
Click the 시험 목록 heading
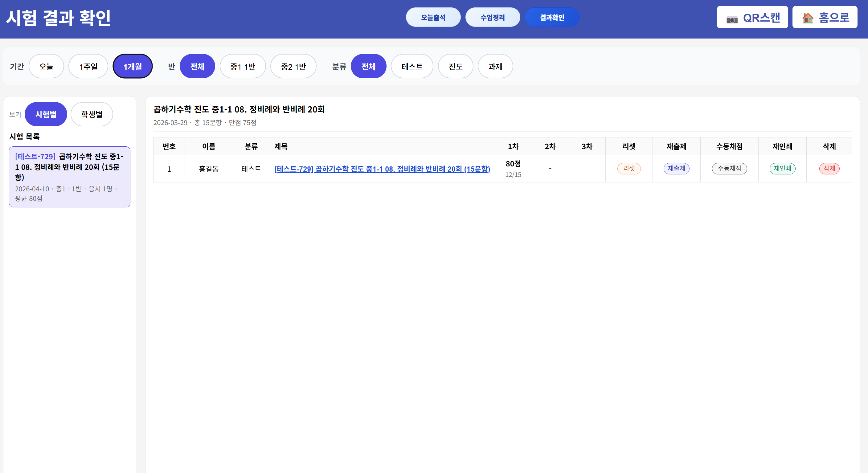tap(24, 137)
